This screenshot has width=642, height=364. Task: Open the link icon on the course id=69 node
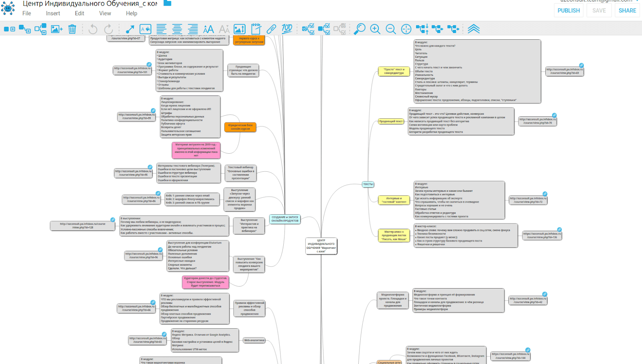pyautogui.click(x=581, y=65)
